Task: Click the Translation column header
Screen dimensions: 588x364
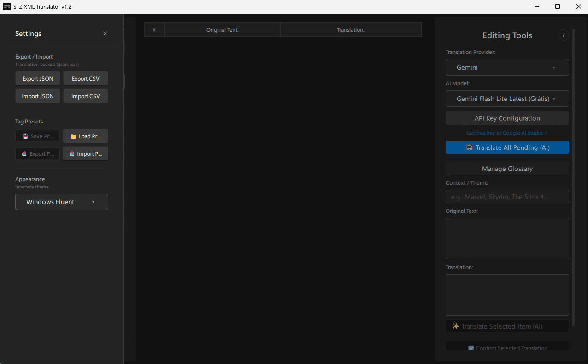Action: 351,29
